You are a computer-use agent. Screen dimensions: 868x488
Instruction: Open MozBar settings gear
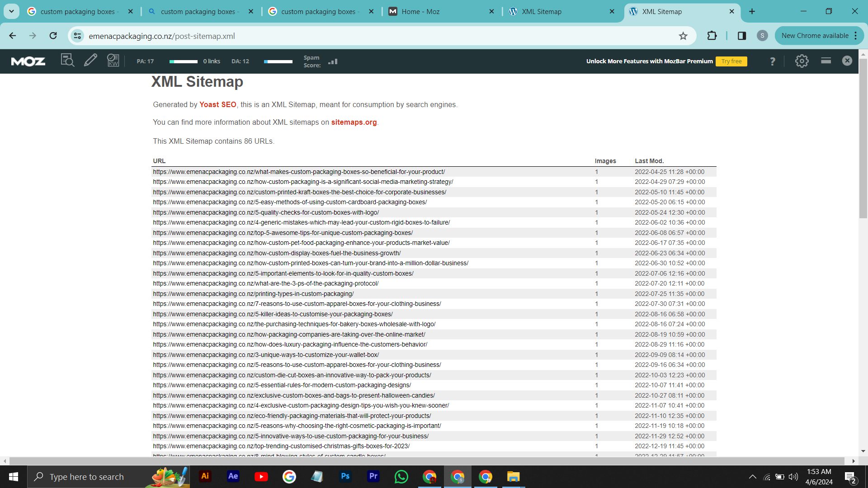[x=802, y=61]
